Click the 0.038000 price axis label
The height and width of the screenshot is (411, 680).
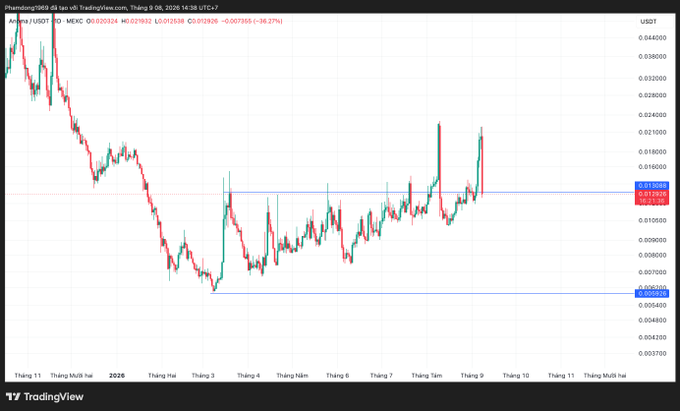pyautogui.click(x=652, y=56)
